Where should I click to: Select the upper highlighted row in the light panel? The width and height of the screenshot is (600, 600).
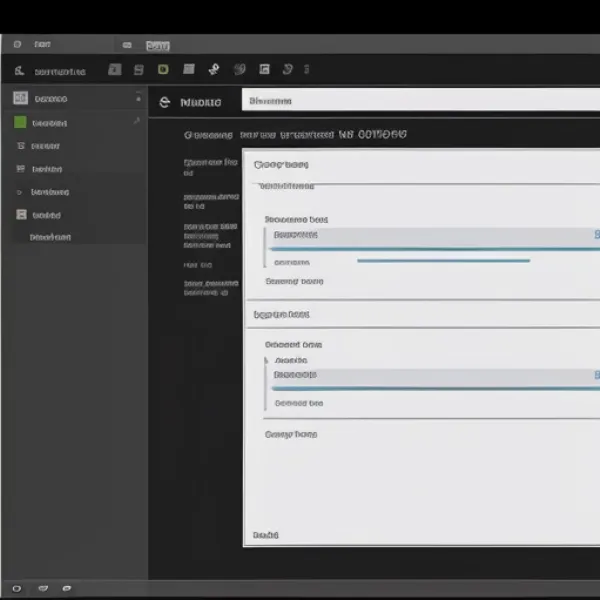coord(430,236)
